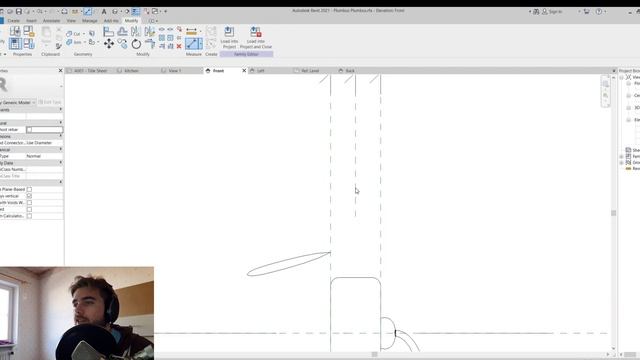Open the Add-Ins ribbon tab

(x=111, y=20)
